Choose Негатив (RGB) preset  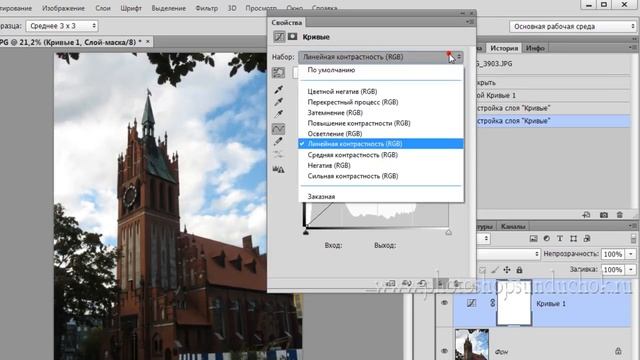pos(381,166)
